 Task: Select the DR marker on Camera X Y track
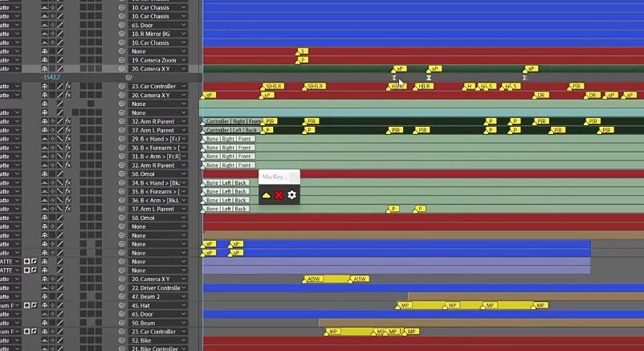(541, 95)
